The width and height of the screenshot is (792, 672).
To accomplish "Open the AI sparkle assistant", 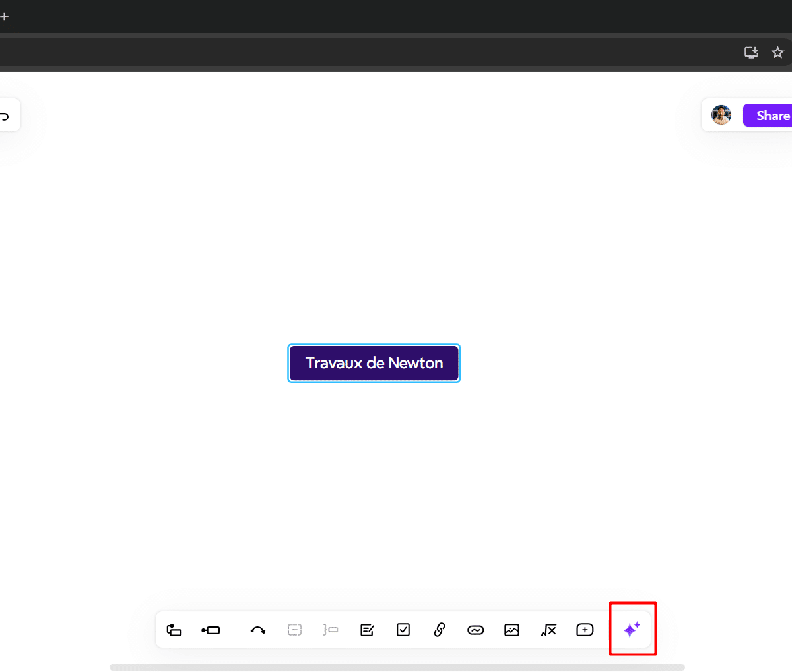I will 632,630.
